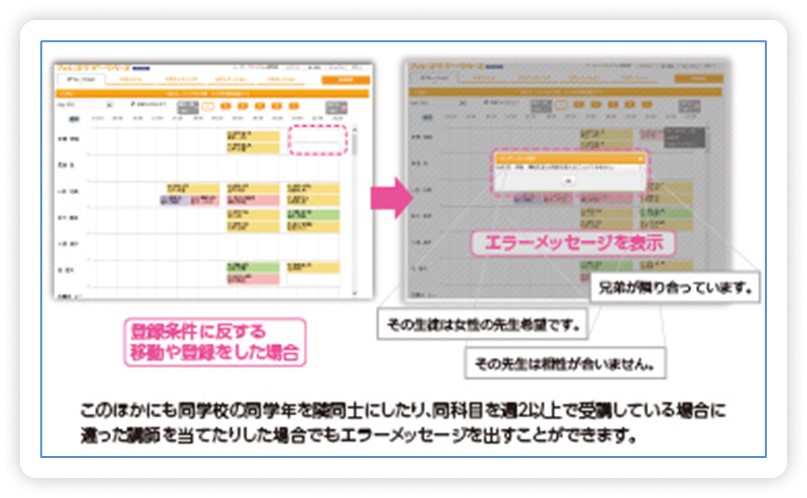Click the pink arrow between the two screenshots
807x498 pixels.
pos(391,196)
